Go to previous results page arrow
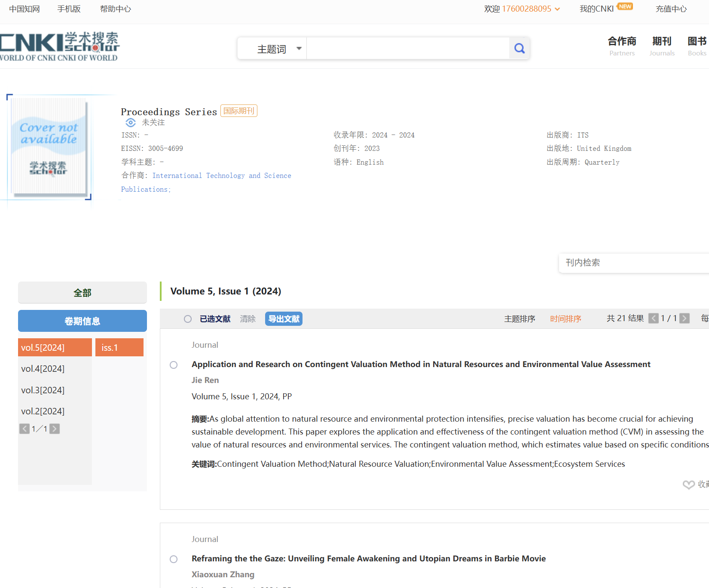The image size is (709, 588). (x=653, y=318)
